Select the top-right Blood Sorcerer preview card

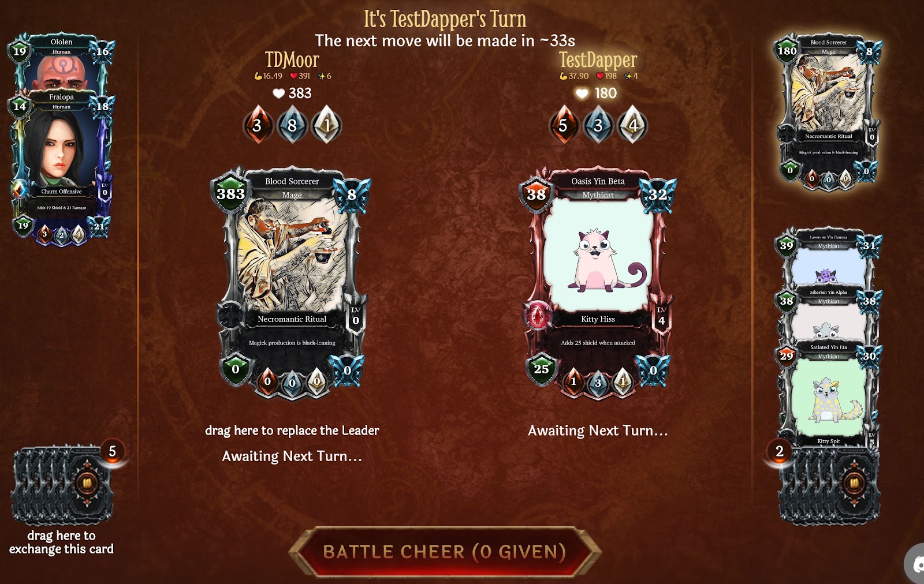829,110
